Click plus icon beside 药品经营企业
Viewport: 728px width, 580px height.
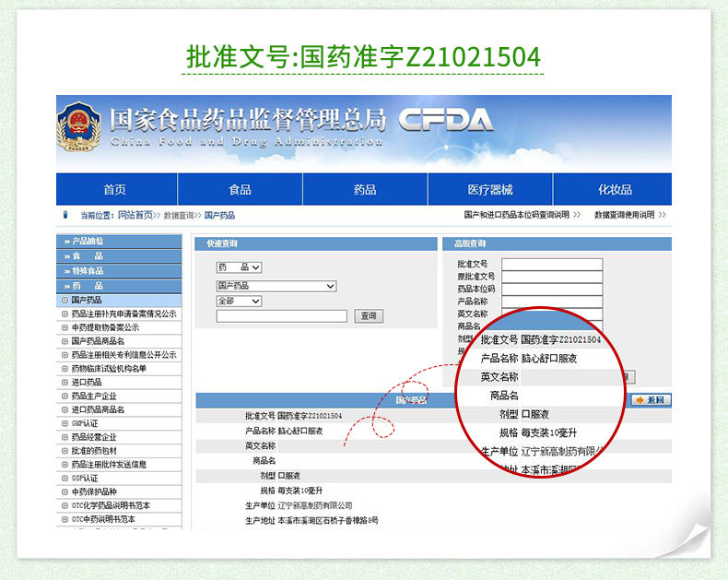[x=65, y=437]
